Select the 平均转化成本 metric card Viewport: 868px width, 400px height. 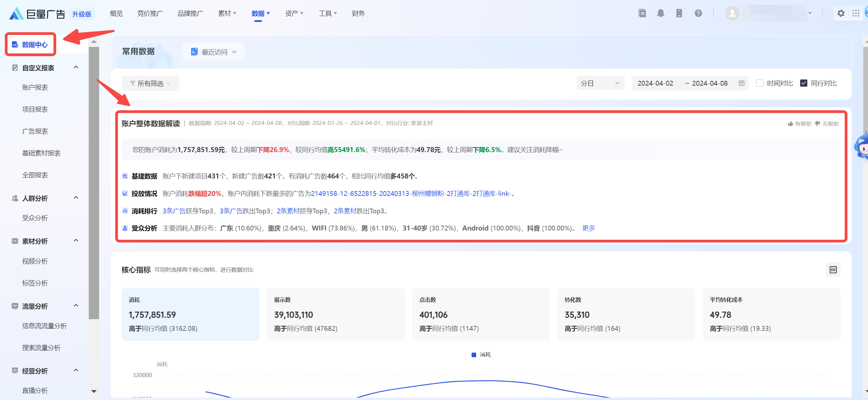point(772,314)
